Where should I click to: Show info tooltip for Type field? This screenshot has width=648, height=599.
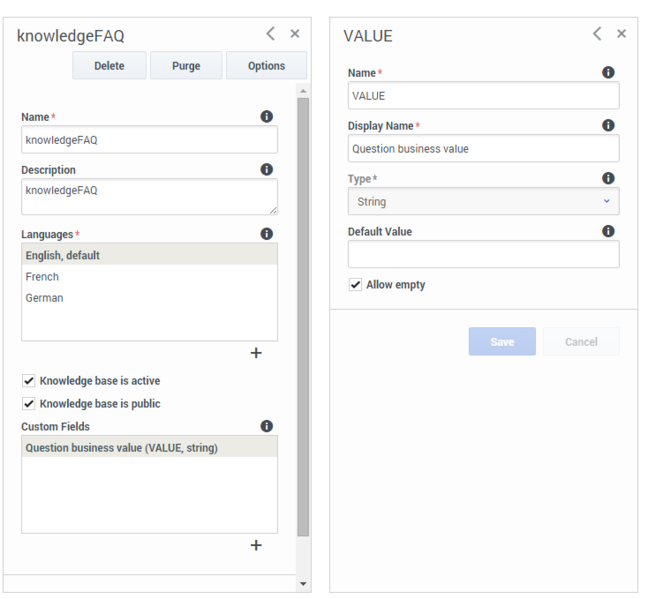[x=608, y=179]
